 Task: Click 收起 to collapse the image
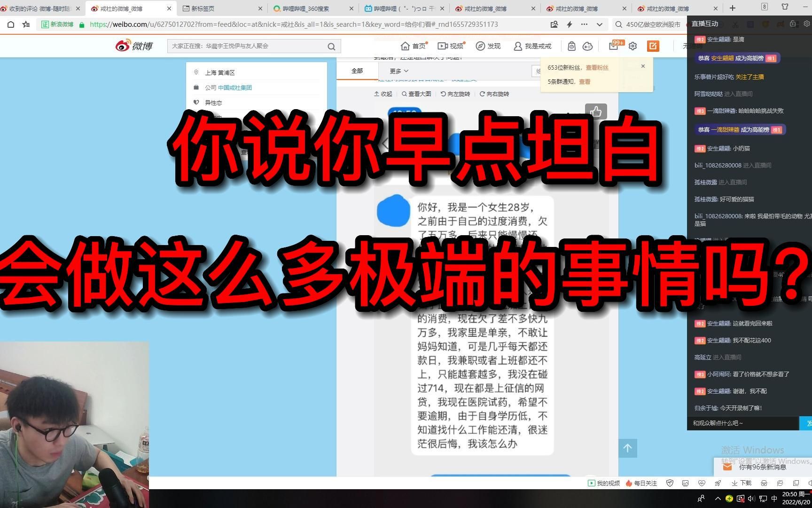click(383, 94)
